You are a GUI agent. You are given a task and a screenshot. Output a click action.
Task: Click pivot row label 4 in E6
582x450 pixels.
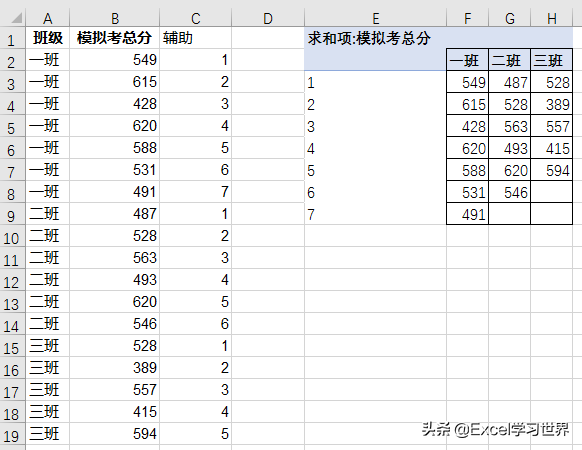[x=375, y=149]
